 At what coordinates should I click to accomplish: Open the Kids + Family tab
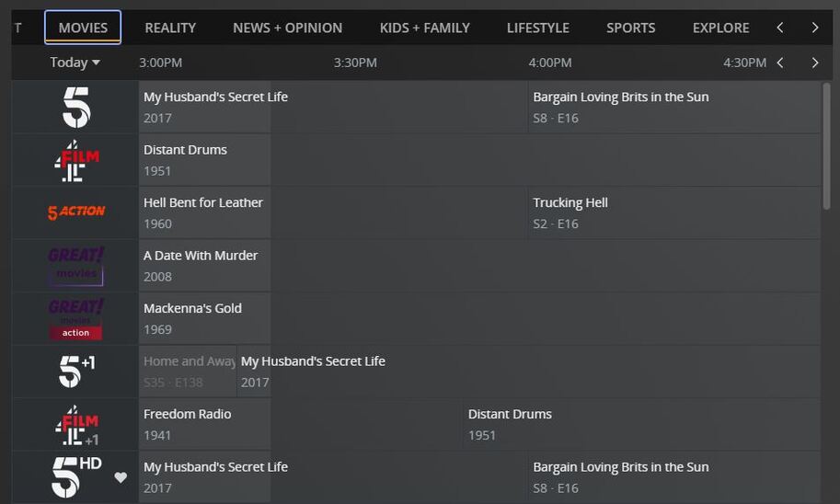point(424,28)
